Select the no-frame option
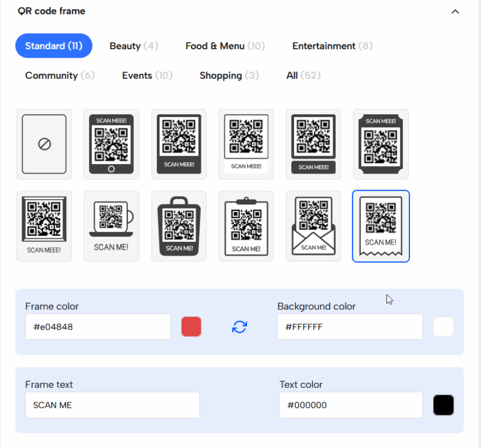 pyautogui.click(x=44, y=144)
